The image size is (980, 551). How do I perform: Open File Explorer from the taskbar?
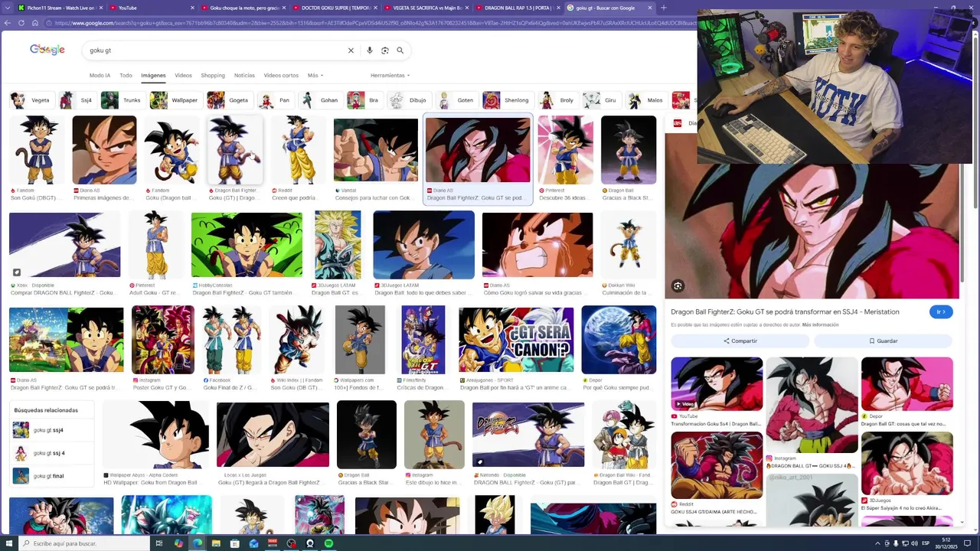pyautogui.click(x=216, y=543)
